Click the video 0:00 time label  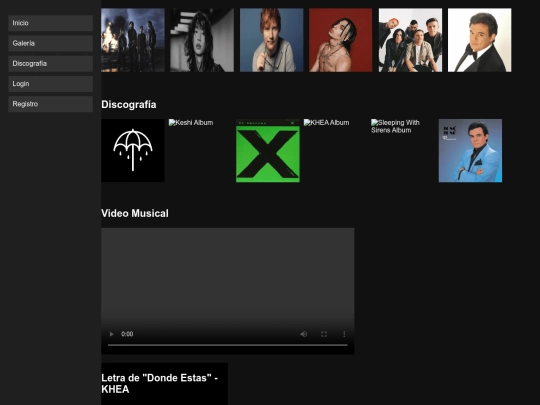pos(127,334)
